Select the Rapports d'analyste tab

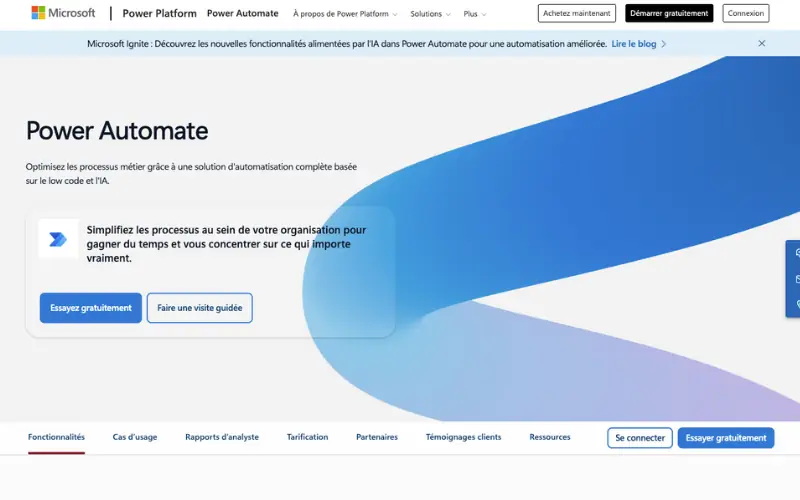pyautogui.click(x=221, y=437)
